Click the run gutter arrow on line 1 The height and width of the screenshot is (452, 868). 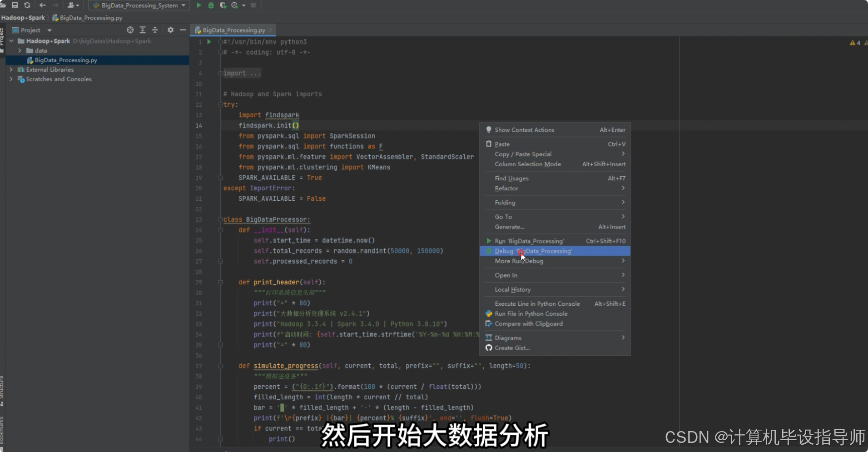pyautogui.click(x=209, y=42)
